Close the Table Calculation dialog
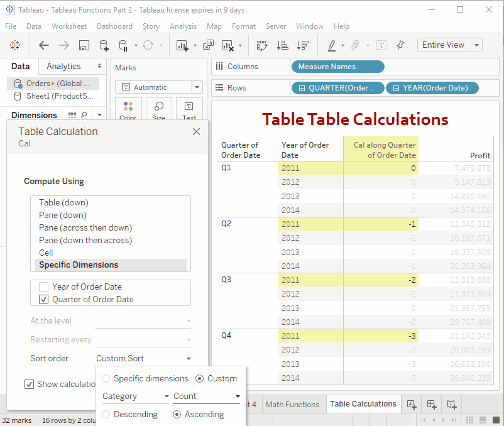Viewport: 504px width, 426px height. pos(196,132)
